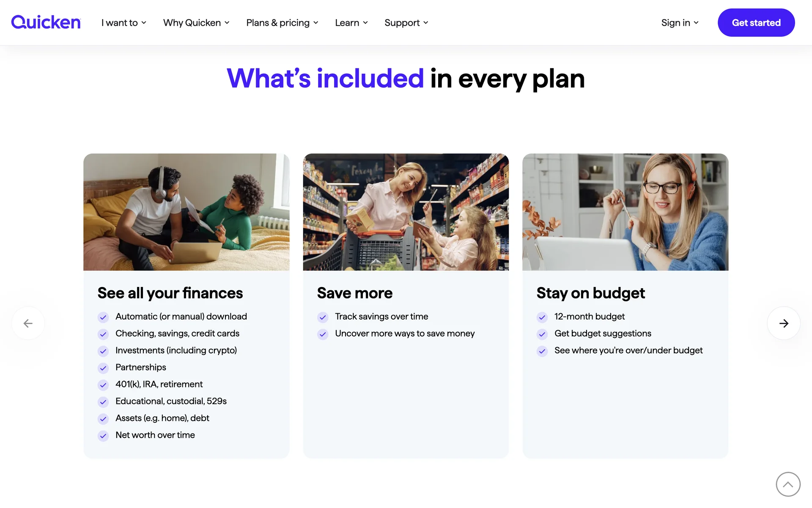Screen dimensions: 812x508
Task: Click the Get started button
Action: pos(756,22)
